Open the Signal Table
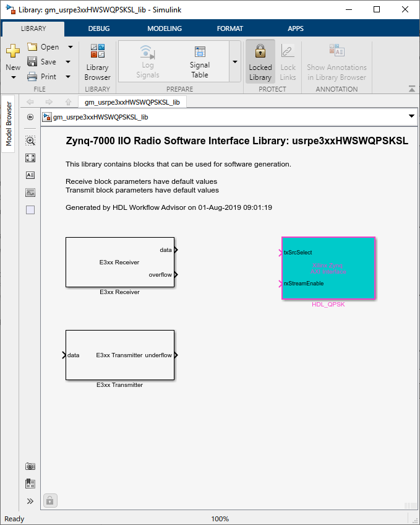The image size is (420, 525). (200, 63)
